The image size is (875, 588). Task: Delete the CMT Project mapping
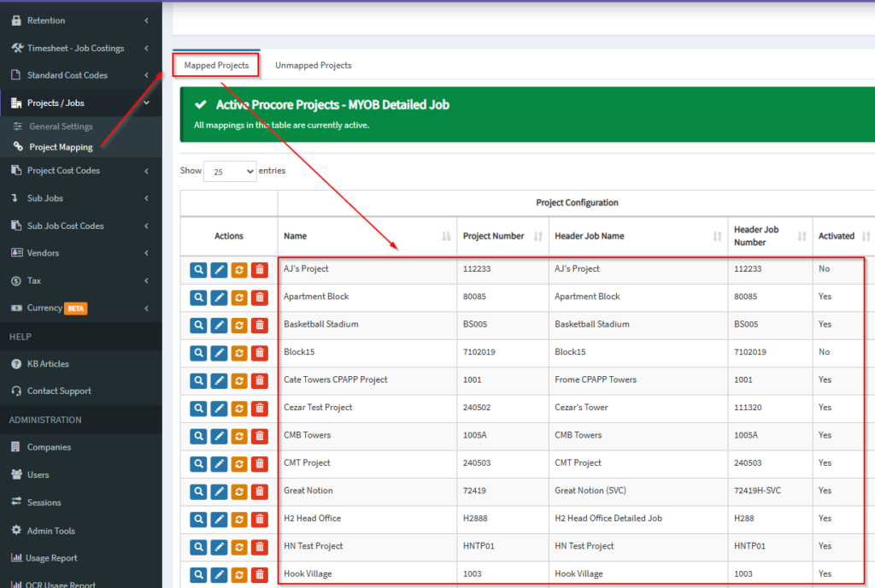(x=260, y=464)
